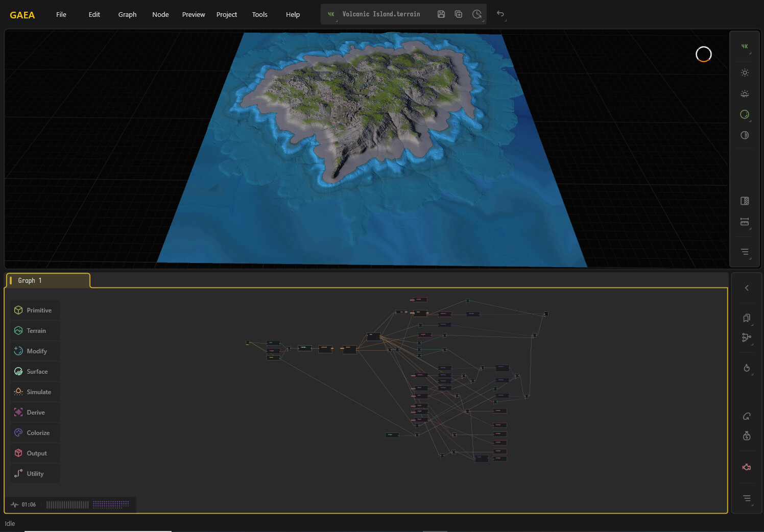Open the graph panel hamburger menu at bottom right
Image resolution: width=764 pixels, height=532 pixels.
click(746, 498)
